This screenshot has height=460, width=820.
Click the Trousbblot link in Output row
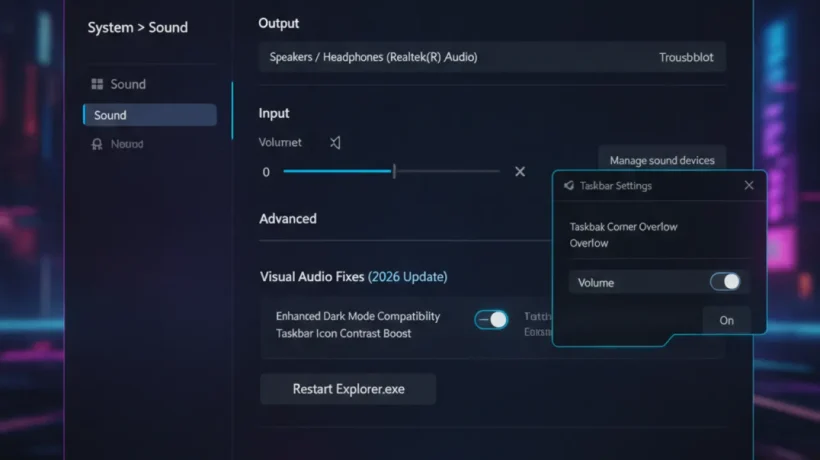(686, 58)
